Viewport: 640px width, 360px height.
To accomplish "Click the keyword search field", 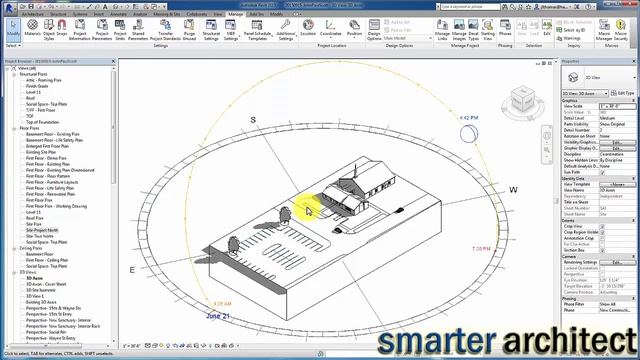I will (x=470, y=7).
